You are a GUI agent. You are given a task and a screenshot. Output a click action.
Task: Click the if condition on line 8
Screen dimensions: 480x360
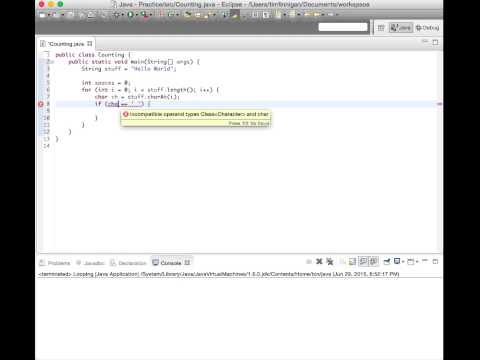click(x=123, y=104)
